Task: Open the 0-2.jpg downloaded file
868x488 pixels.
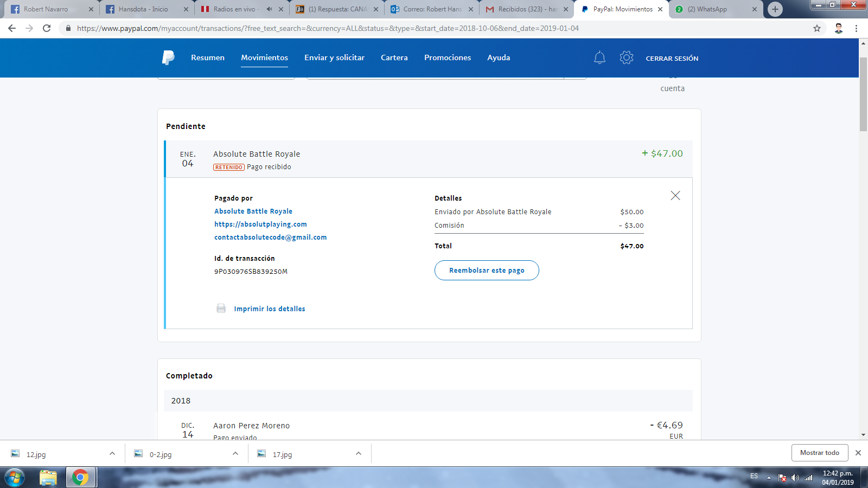Action: [x=161, y=454]
